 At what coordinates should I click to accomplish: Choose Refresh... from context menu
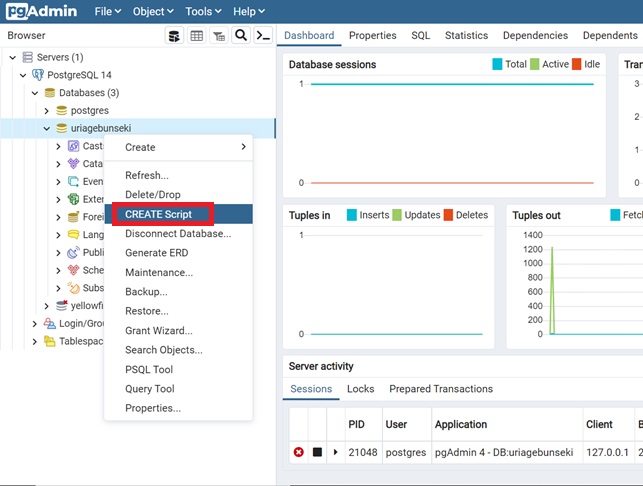[178, 175]
